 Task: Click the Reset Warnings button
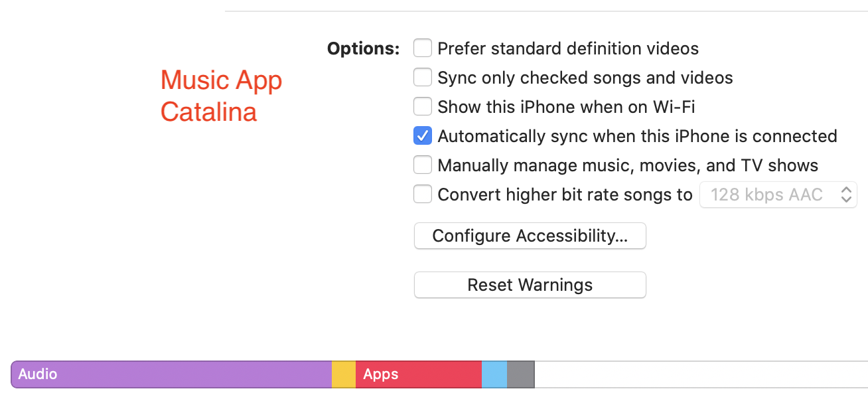pyautogui.click(x=530, y=285)
